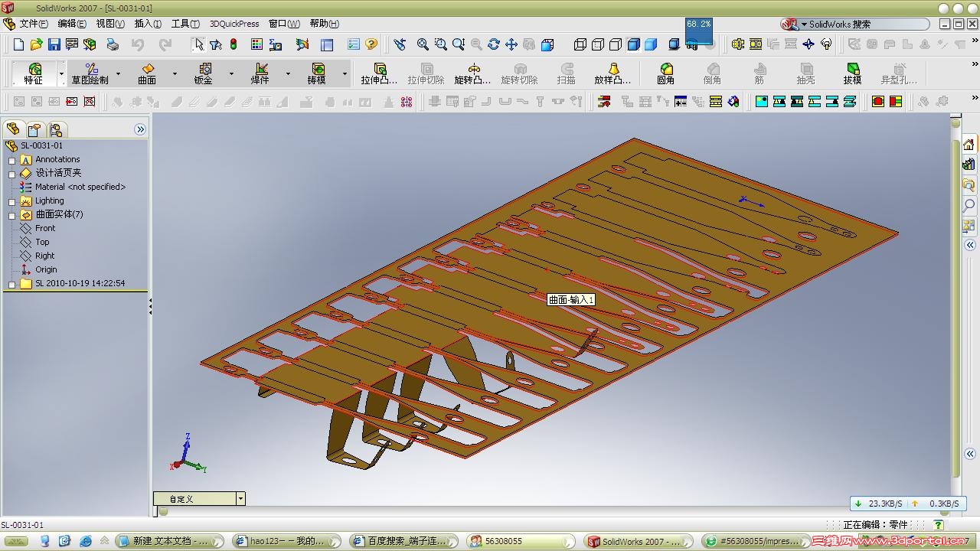980x551 pixels.
Task: Select the 草图绘制 CommandManager button
Action: (x=90, y=73)
